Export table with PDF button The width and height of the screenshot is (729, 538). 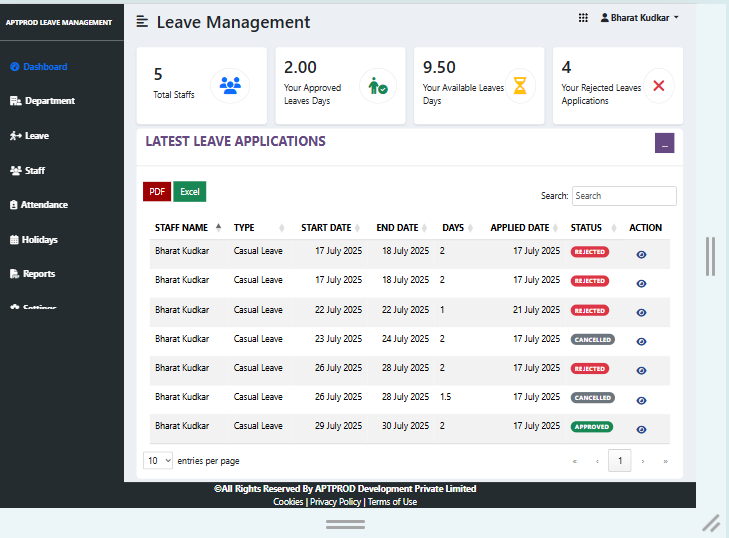pyautogui.click(x=157, y=192)
